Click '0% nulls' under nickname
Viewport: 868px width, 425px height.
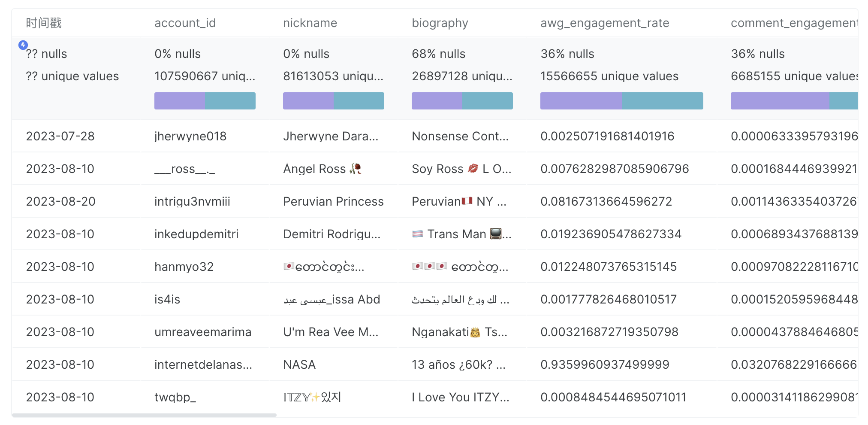(306, 54)
